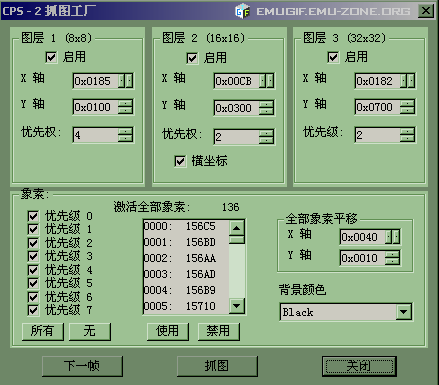This screenshot has width=439, height=385.
Task: Click the 下一帧 next frame button
Action: point(82,366)
